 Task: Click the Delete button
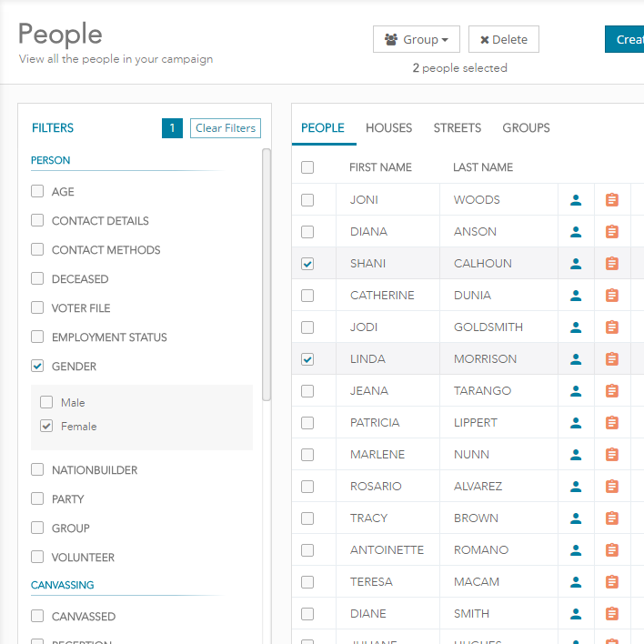504,39
